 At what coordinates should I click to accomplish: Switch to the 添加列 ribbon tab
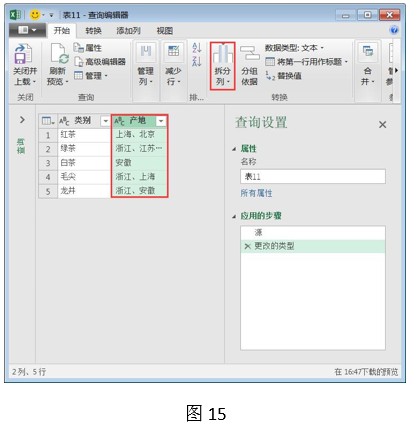point(128,31)
